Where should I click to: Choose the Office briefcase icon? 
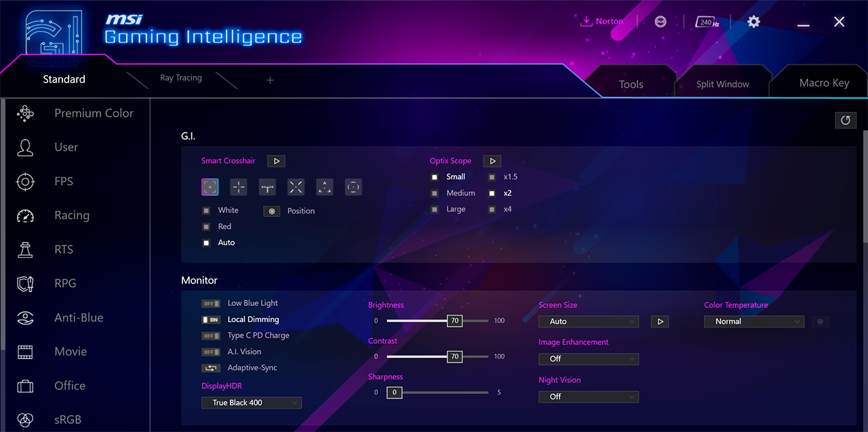[x=25, y=386]
